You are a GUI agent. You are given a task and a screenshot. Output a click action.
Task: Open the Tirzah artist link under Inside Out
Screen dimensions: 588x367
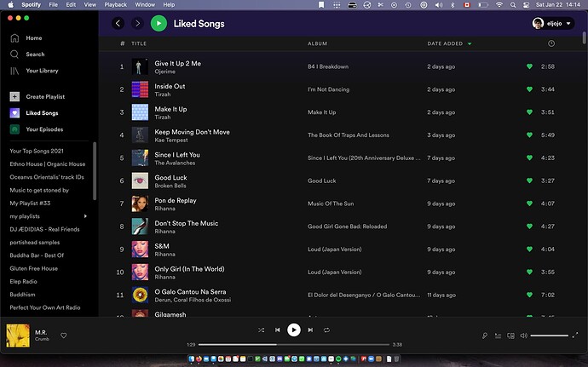pyautogui.click(x=163, y=95)
